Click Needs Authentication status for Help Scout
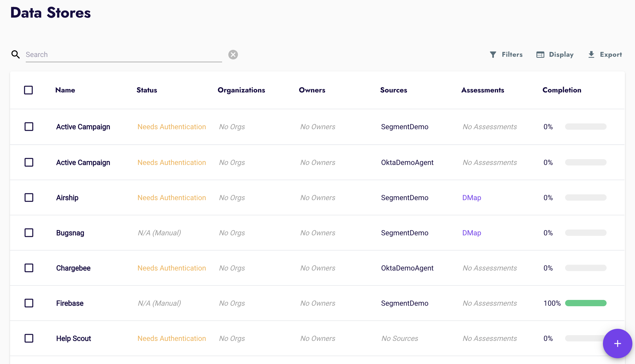Viewport: 635px width, 364px height. 172,338
